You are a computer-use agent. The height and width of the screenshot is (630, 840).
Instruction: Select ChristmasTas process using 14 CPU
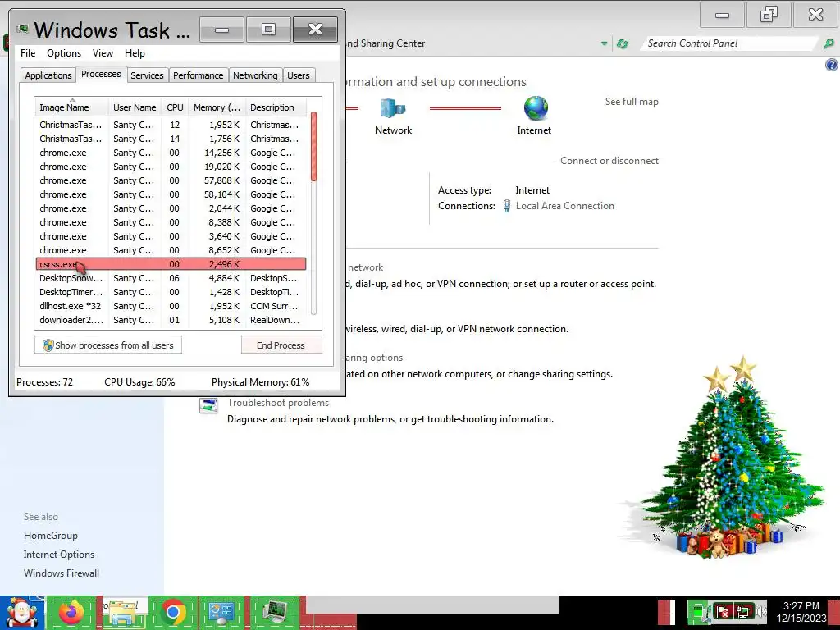coord(171,138)
